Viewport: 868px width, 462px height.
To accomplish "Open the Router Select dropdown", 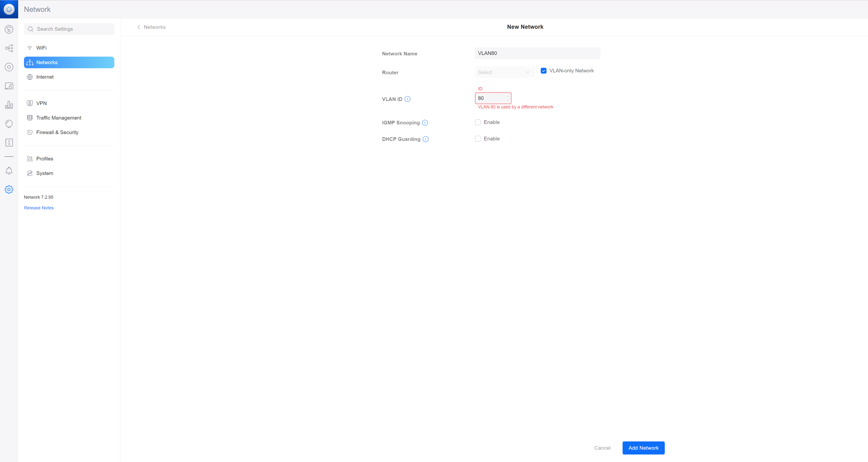I will click(504, 72).
